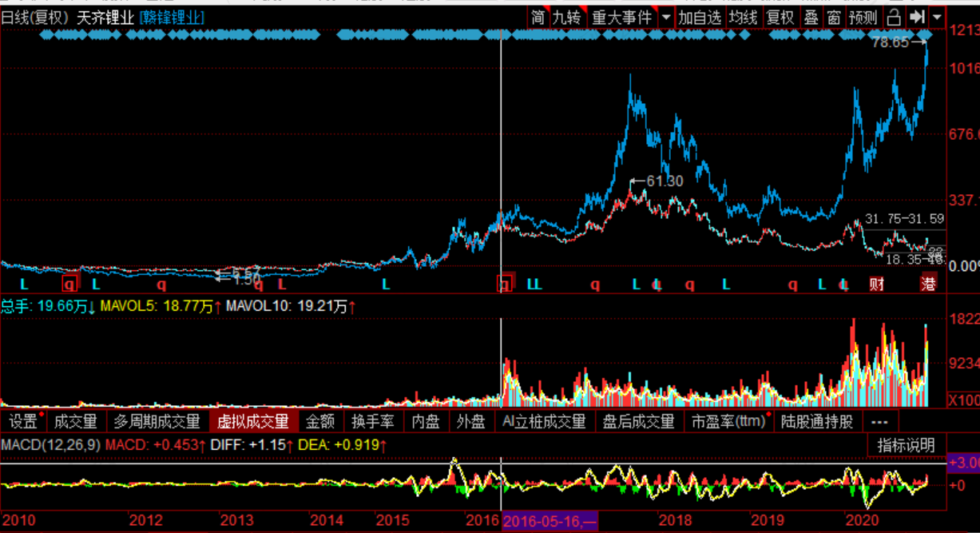Select the 虚拟成交量 tab
The width and height of the screenshot is (980, 533).
tap(253, 421)
